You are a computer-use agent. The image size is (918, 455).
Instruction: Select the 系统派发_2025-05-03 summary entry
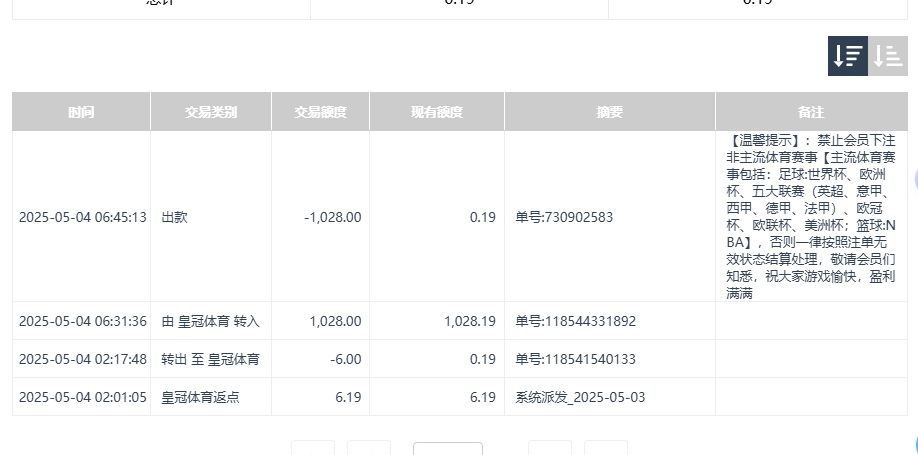tap(580, 397)
